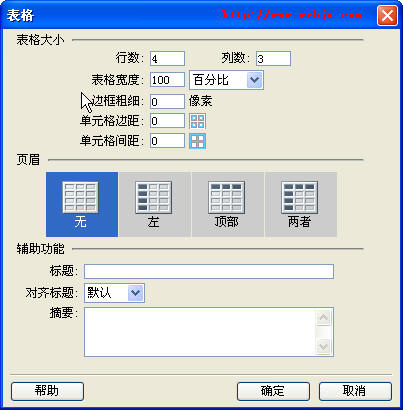Choose the 左 left header icon
The height and width of the screenshot is (410, 403).
coord(155,204)
